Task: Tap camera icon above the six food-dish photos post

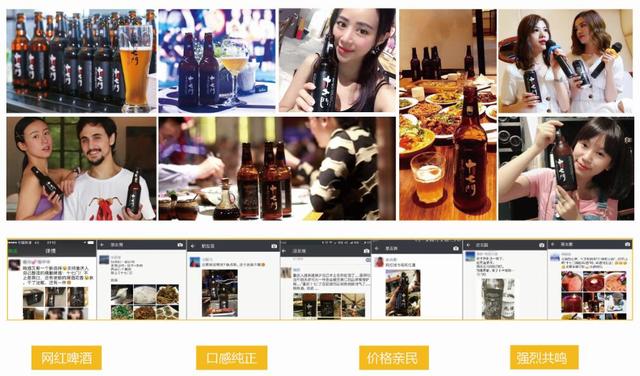Action: pos(180,245)
